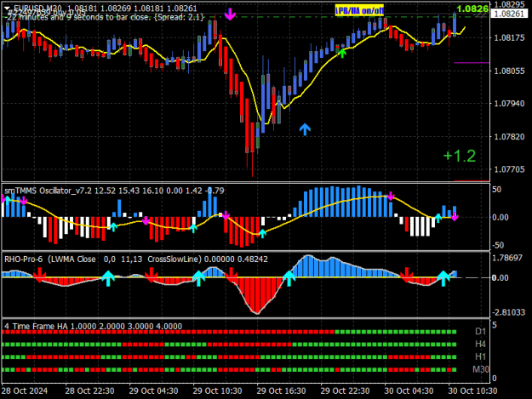Image resolution: width=532 pixels, height=399 pixels.
Task: Select the purple horizontal line at right edge
Action: coord(472,63)
